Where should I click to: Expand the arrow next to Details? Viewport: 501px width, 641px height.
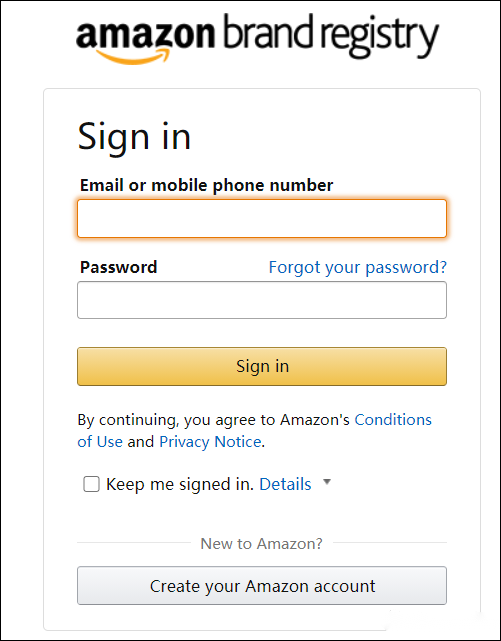(x=327, y=482)
